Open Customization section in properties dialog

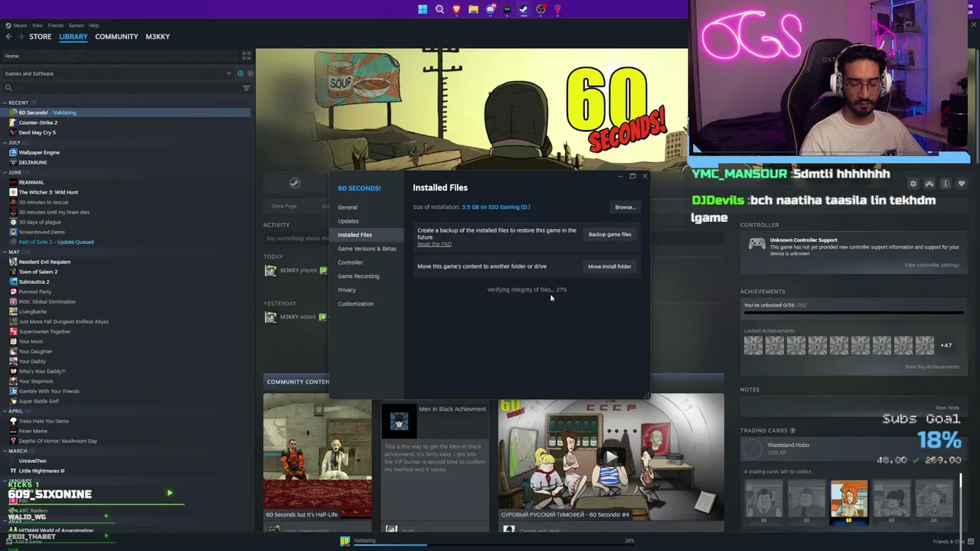tap(356, 304)
